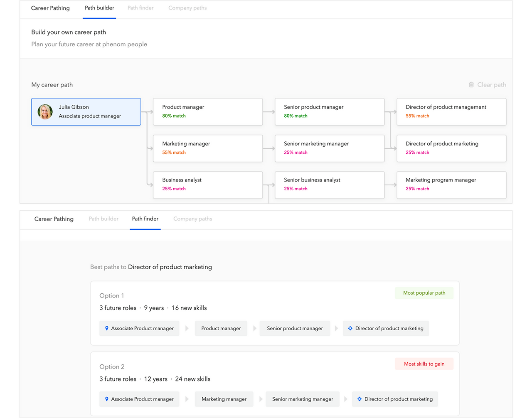Click arrow before Director chip in Option 2

(345, 399)
